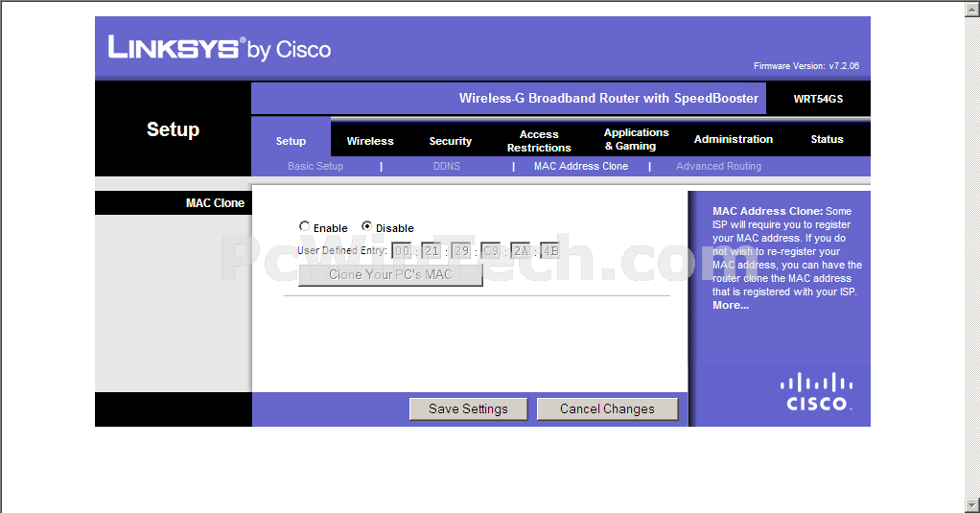Select the Enable radio button
This screenshot has width=980, height=513.
point(304,226)
